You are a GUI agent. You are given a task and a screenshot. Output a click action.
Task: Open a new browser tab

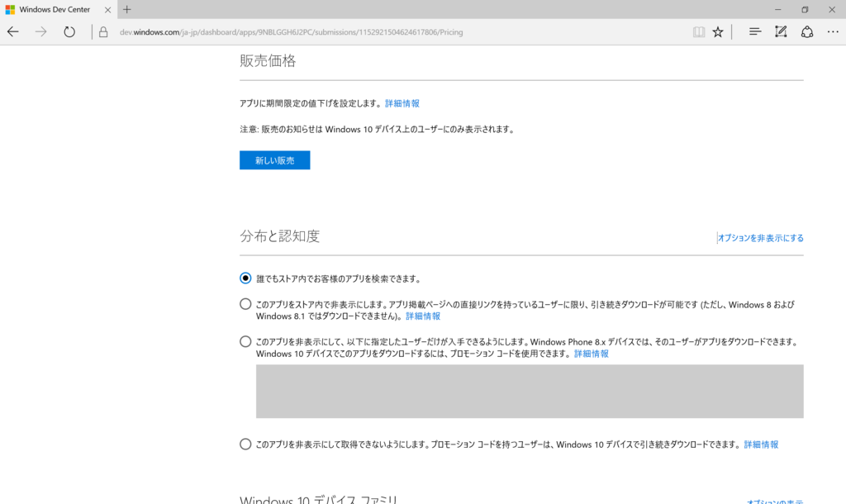coord(126,9)
